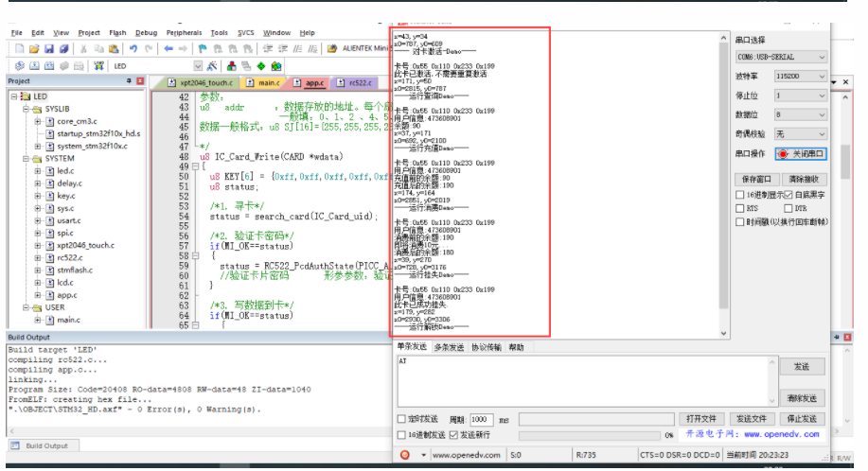Comment selection toolbar icon
This screenshot has width=868, height=471.
pos(298,48)
